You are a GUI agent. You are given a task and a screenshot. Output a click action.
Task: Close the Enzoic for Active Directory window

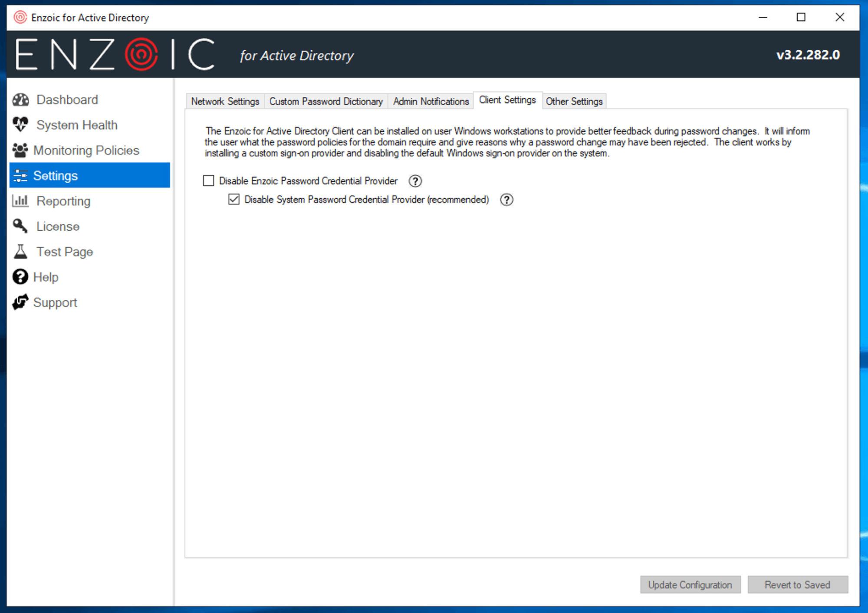(x=840, y=17)
